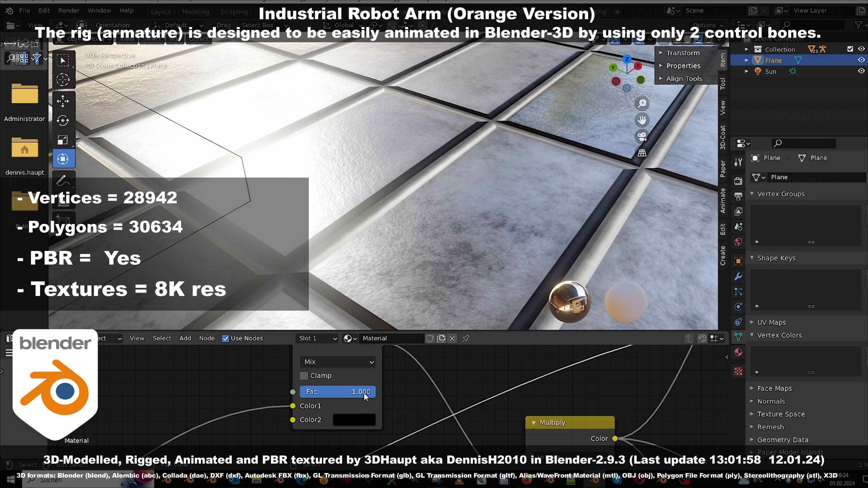This screenshot has height=488, width=868.
Task: Switch perspective/orthographic with grid gizmo
Action: [642, 153]
